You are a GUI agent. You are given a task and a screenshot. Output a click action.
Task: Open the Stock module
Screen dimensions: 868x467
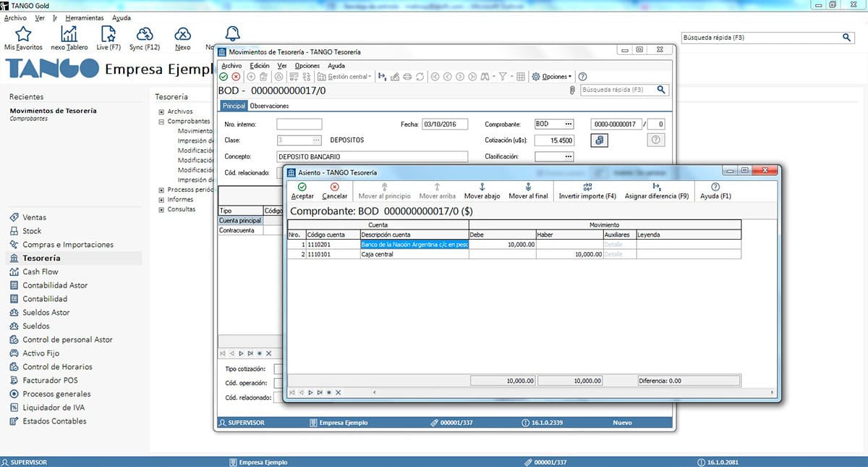[32, 231]
